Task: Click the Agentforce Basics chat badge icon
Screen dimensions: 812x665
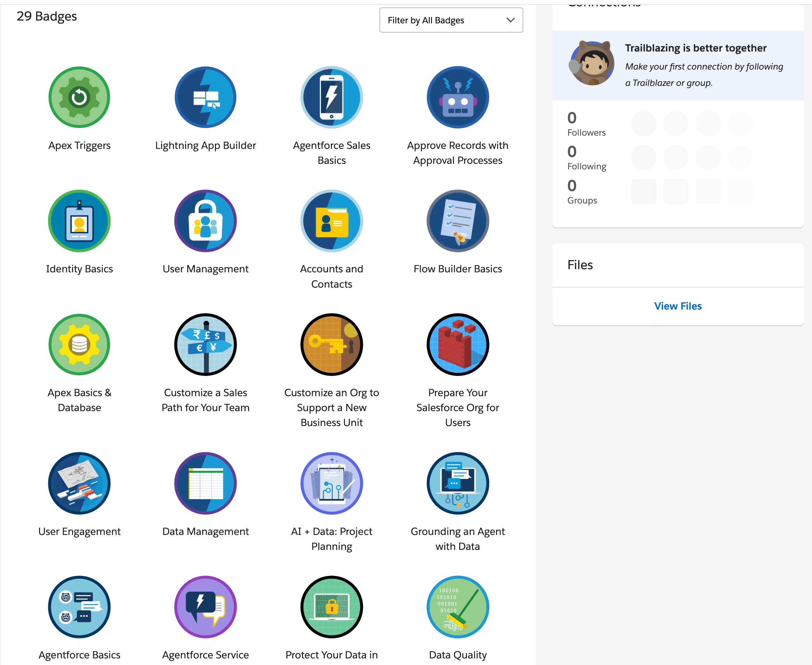Action: click(x=79, y=607)
